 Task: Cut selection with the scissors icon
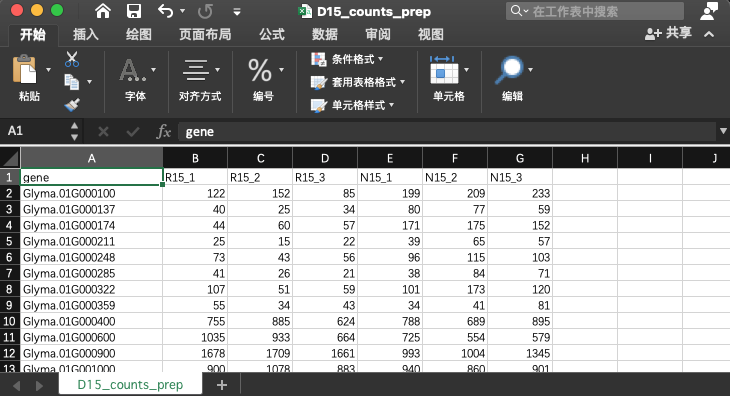point(72,59)
